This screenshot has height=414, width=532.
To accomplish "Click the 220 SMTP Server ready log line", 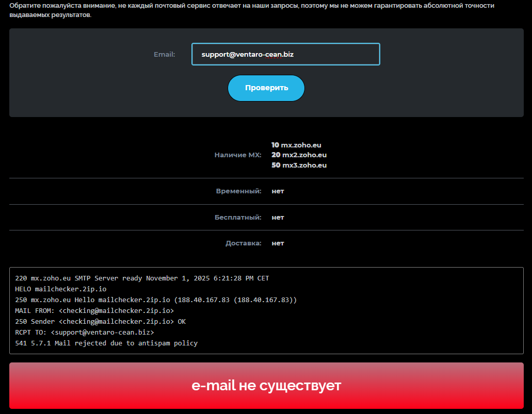I will (142, 278).
